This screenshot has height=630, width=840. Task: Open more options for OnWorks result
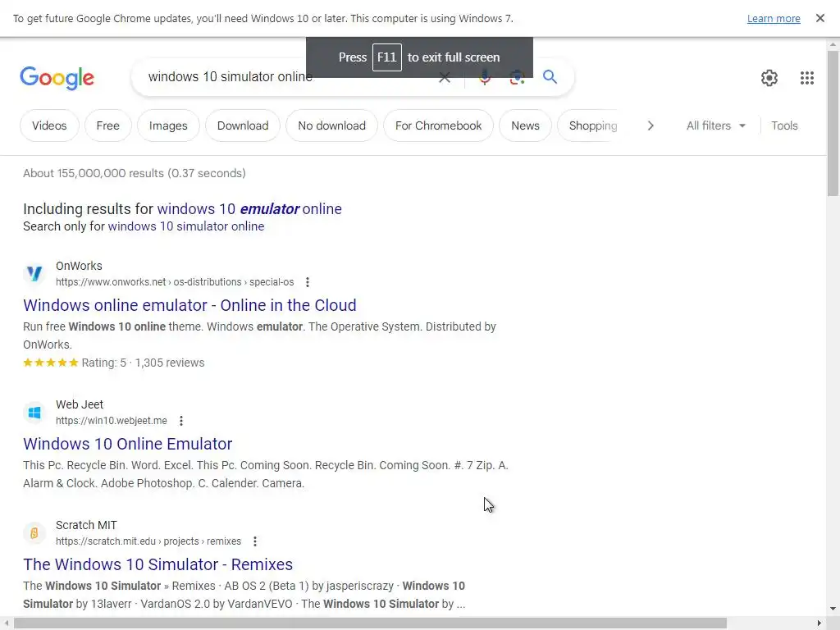(x=307, y=282)
